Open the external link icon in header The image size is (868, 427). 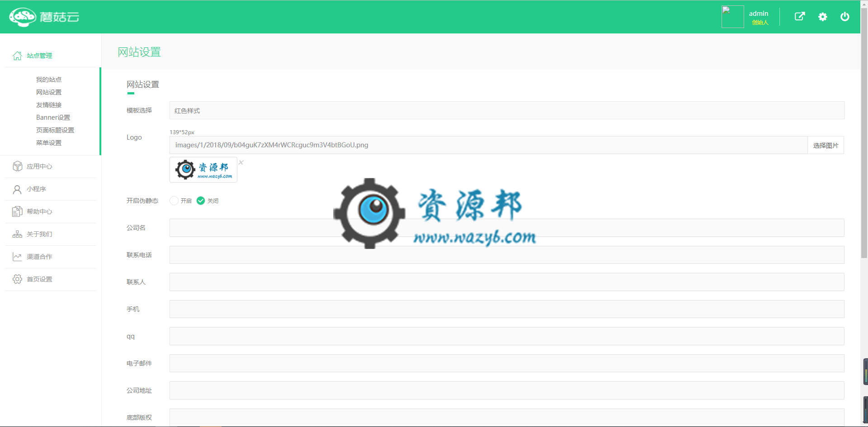[800, 17]
